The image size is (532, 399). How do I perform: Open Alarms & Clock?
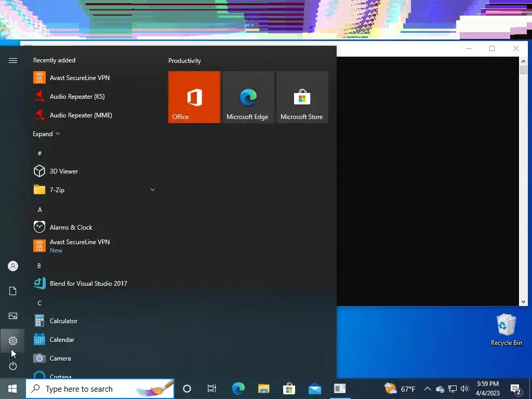(95, 228)
